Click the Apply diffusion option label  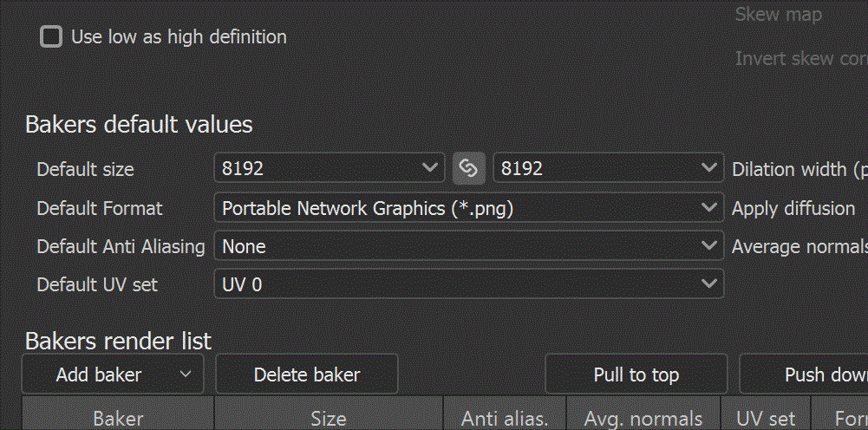point(793,209)
